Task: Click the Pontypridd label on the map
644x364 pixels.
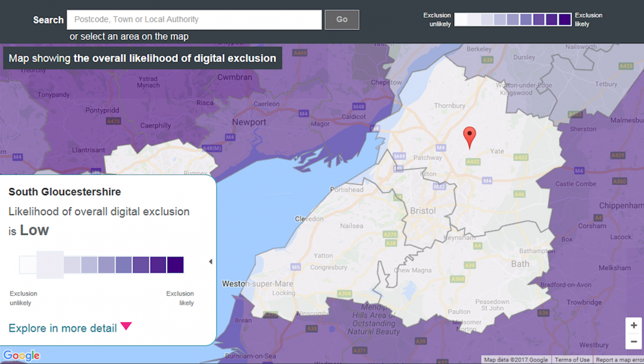Action: click(x=103, y=110)
